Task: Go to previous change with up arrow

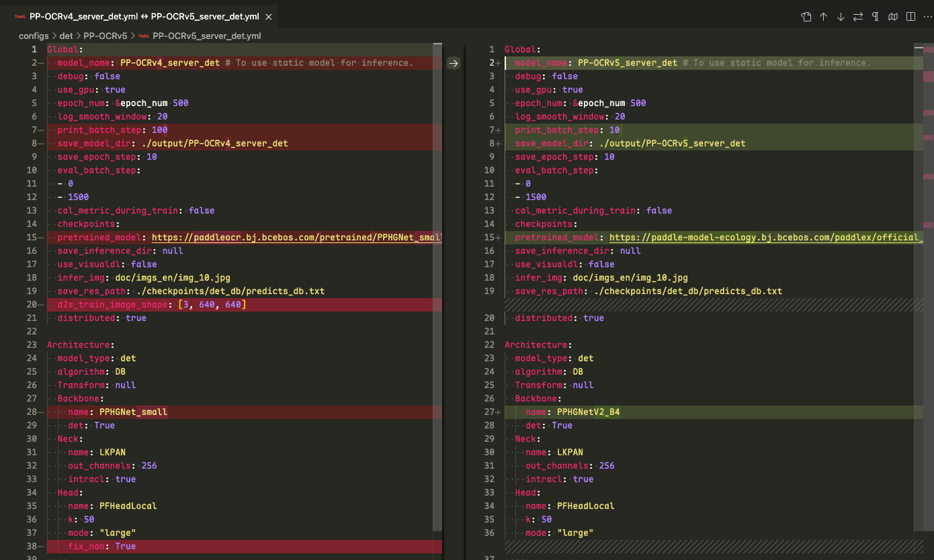Action: tap(823, 17)
